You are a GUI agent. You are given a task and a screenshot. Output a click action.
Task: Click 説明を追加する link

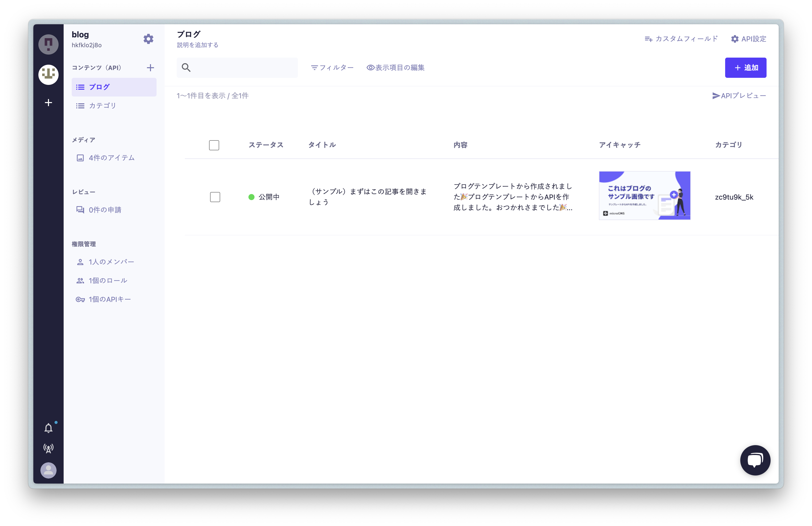[x=197, y=45]
